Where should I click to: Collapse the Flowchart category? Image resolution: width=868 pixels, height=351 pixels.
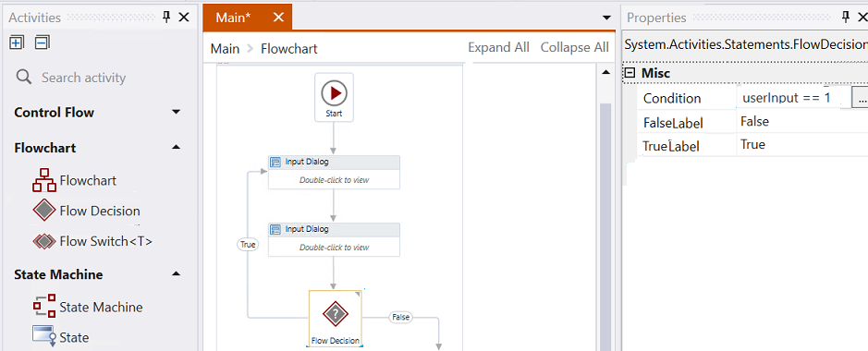coord(176,148)
